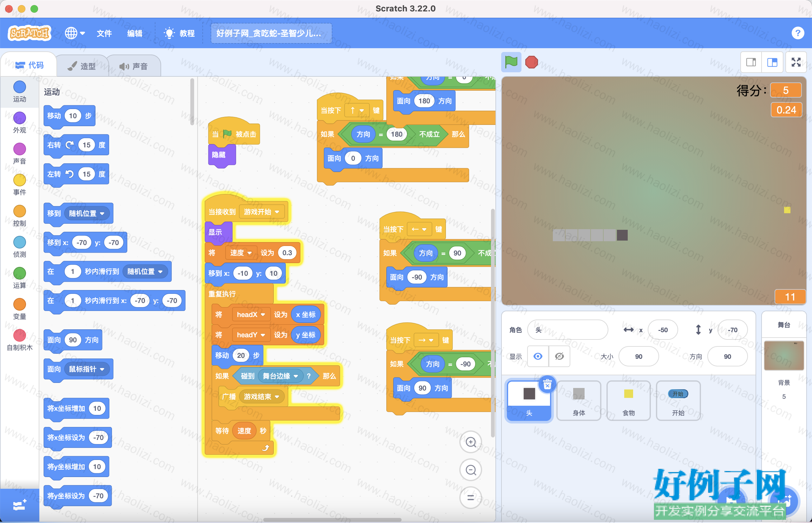Select the 声音 magenta category circle
This screenshot has height=523, width=812.
19,149
